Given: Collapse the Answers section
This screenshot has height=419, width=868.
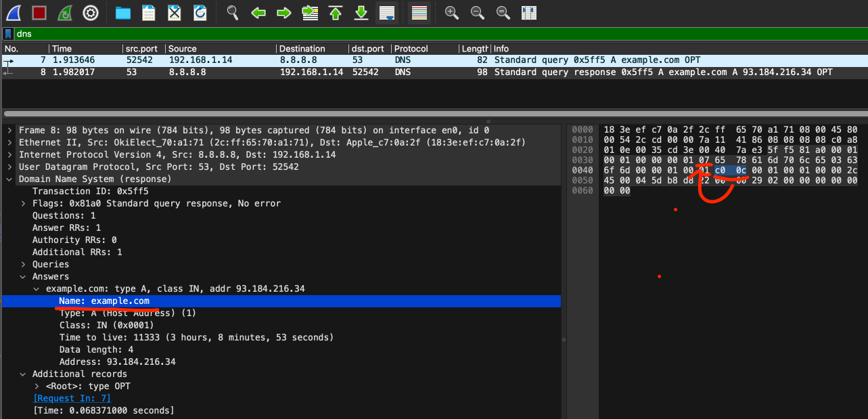Looking at the screenshot, I should (x=24, y=276).
